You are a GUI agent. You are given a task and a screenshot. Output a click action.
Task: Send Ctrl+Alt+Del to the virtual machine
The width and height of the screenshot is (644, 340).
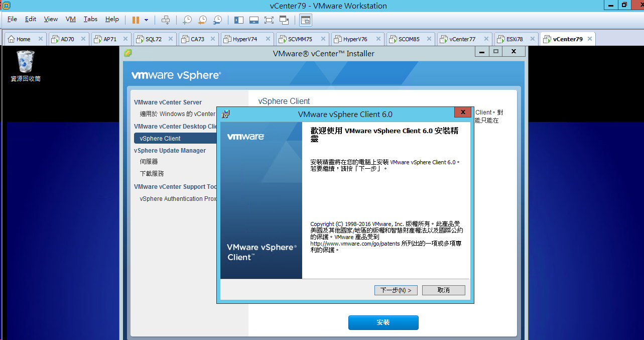[166, 20]
